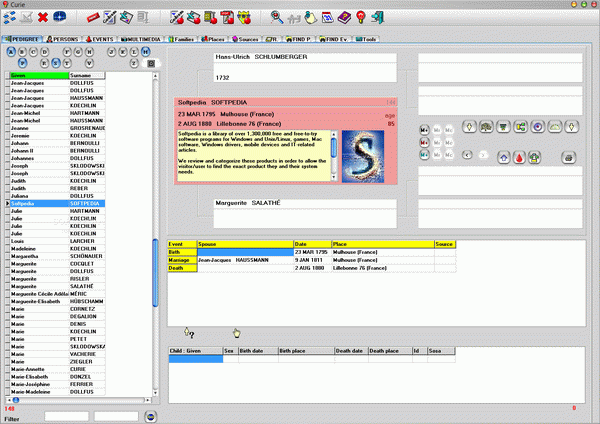Screen dimensions: 600x424
Task: Click the red M+ memory button
Action: 424,143
